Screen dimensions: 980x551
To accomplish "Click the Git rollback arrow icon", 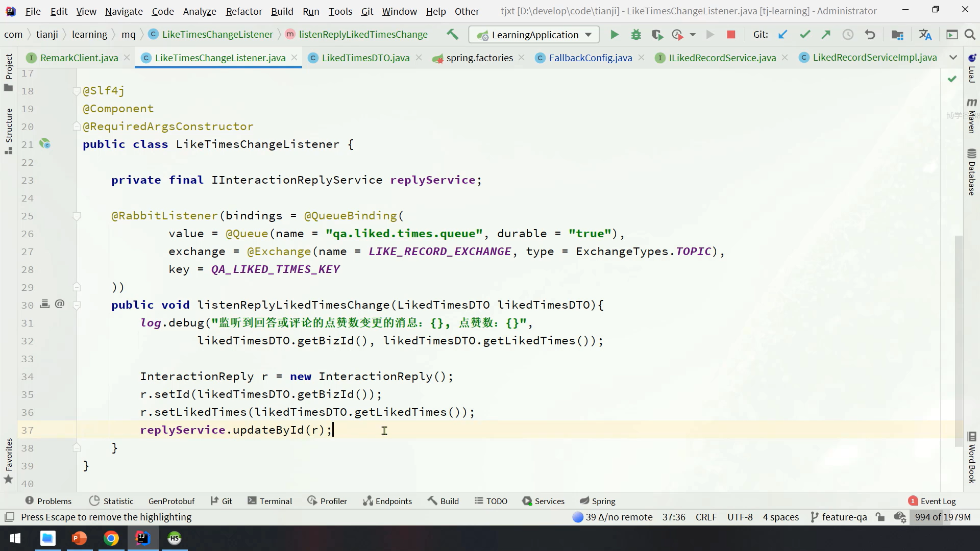I will pos(870,35).
